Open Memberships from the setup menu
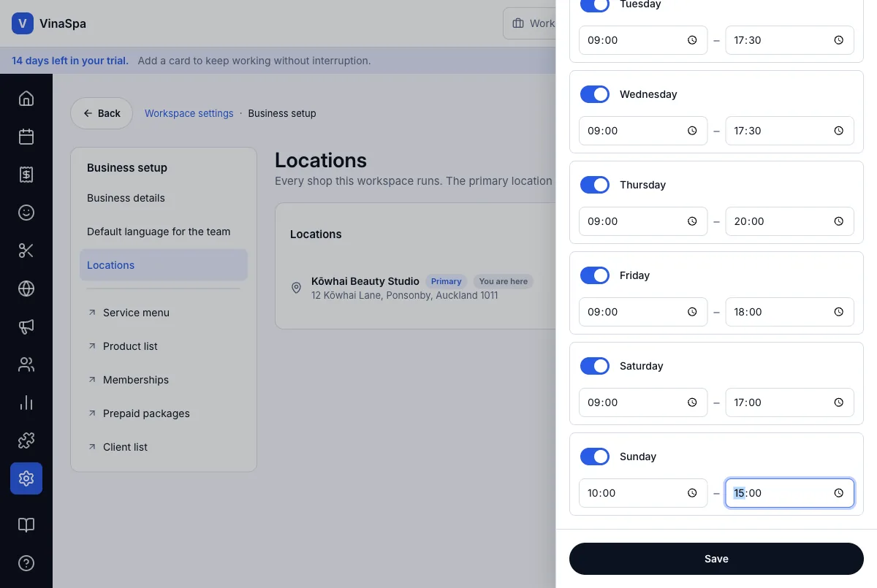 [x=164, y=380]
